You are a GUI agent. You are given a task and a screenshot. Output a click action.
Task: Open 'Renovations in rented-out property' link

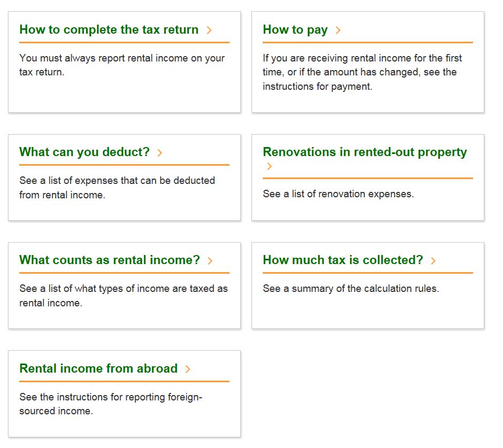[364, 152]
